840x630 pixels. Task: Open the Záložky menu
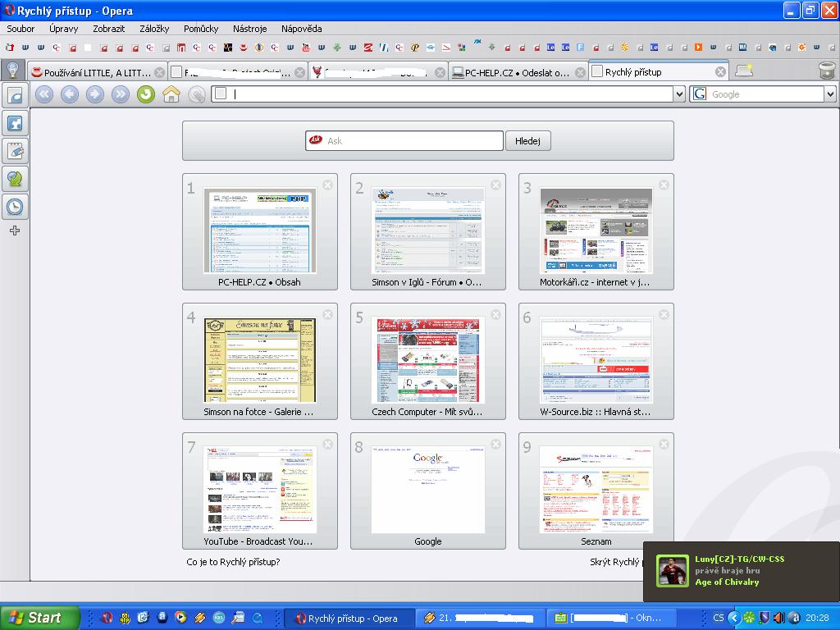click(154, 29)
